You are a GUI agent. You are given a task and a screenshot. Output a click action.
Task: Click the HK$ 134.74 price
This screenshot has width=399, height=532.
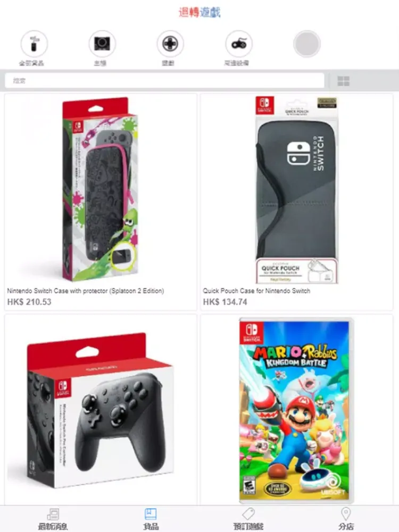pyautogui.click(x=225, y=302)
